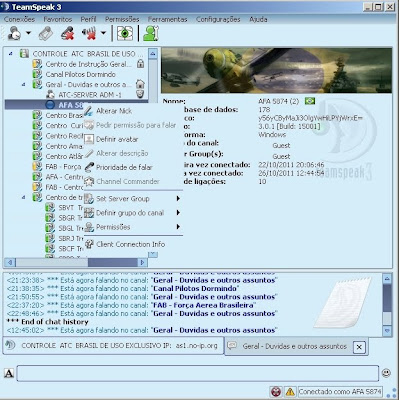
Task: Click the lock icon on Centro de Instrução
Action: pos(140,63)
